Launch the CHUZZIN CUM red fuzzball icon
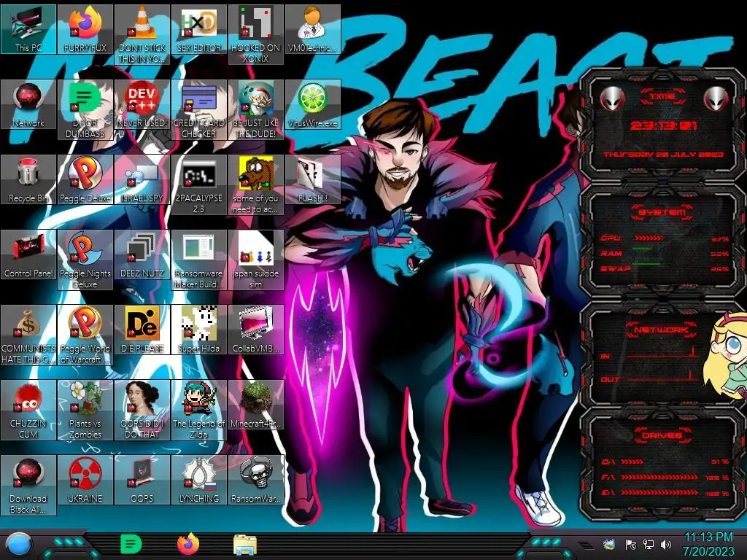Image resolution: width=747 pixels, height=560 pixels. [28, 410]
